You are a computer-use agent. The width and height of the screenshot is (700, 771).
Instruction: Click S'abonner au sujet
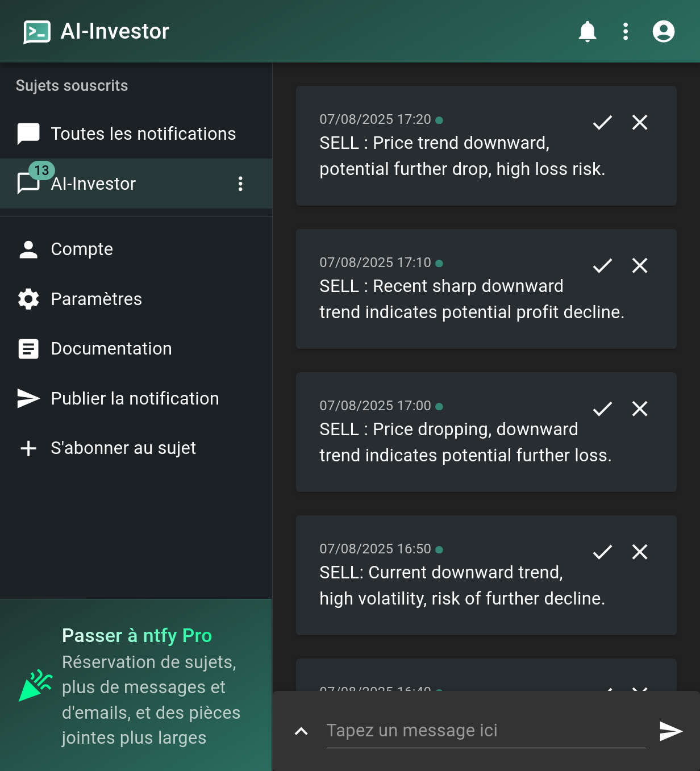(123, 448)
